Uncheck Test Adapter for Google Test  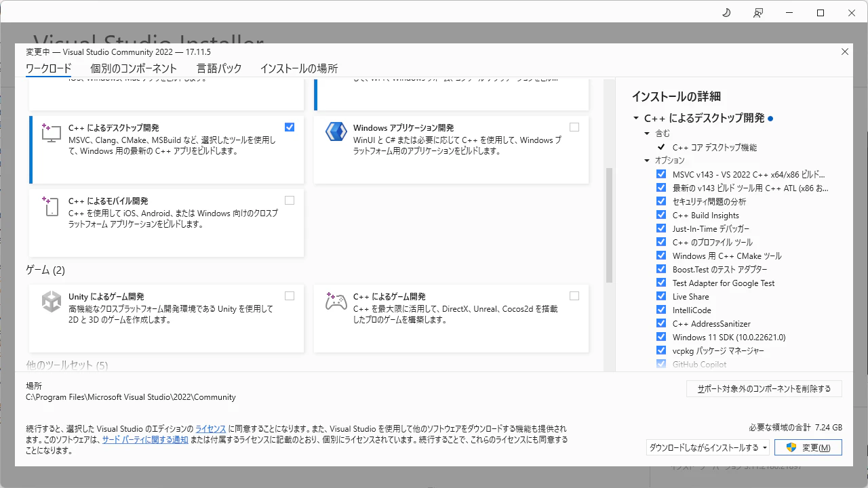(x=661, y=283)
